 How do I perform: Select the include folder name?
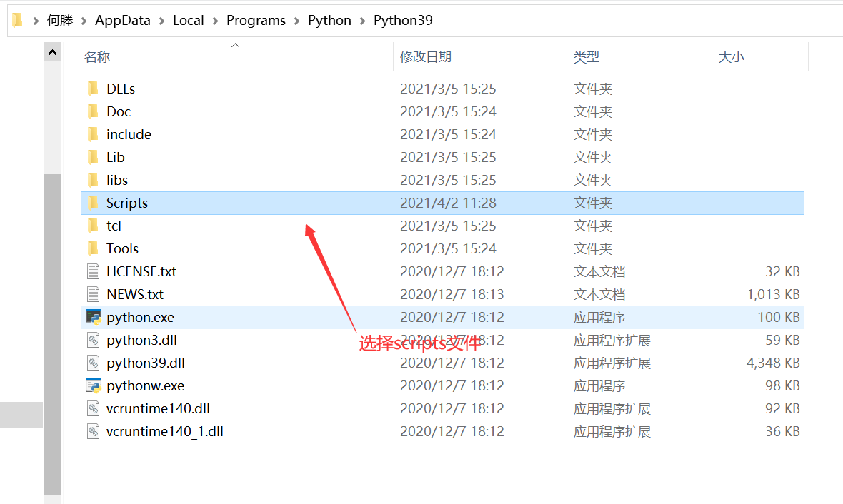click(x=129, y=134)
